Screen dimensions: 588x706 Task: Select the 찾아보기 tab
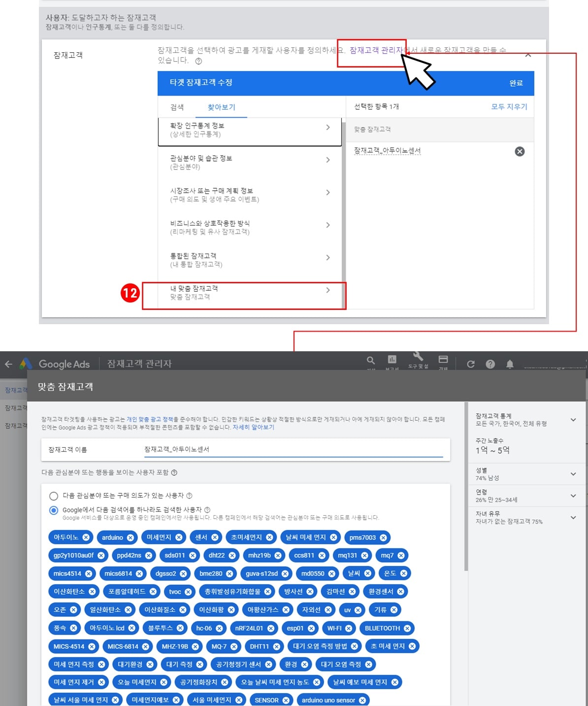[x=222, y=107]
